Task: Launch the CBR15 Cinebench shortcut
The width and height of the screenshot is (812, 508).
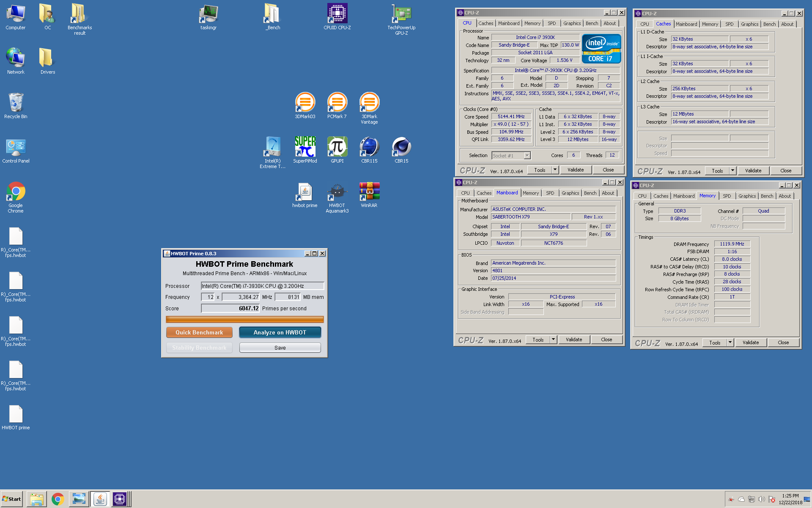Action: click(401, 150)
